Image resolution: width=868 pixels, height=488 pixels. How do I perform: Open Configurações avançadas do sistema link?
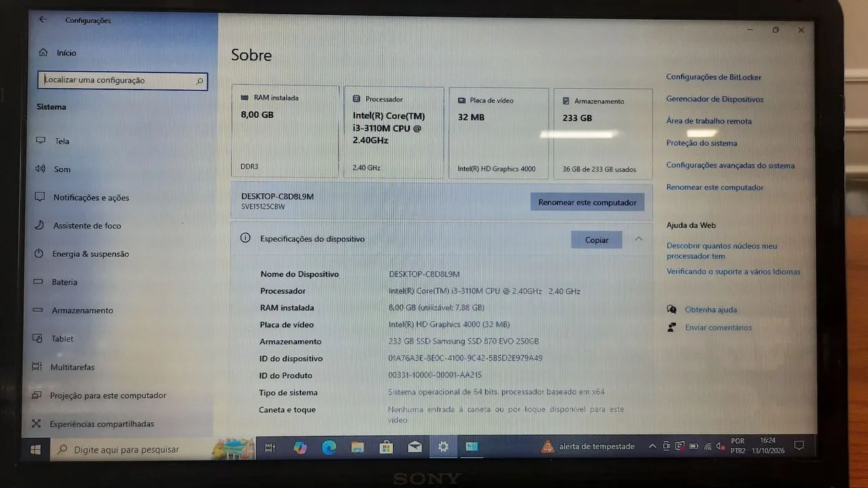tap(730, 165)
